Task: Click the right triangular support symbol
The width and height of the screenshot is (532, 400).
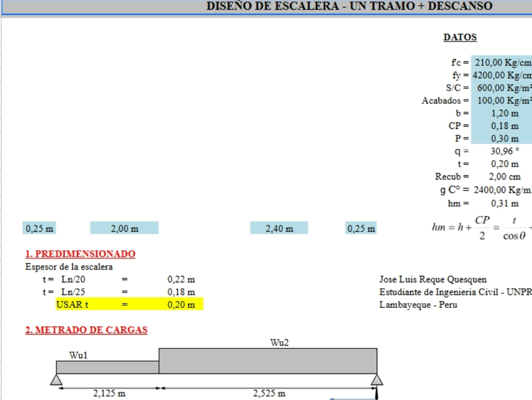Action: pyautogui.click(x=377, y=379)
